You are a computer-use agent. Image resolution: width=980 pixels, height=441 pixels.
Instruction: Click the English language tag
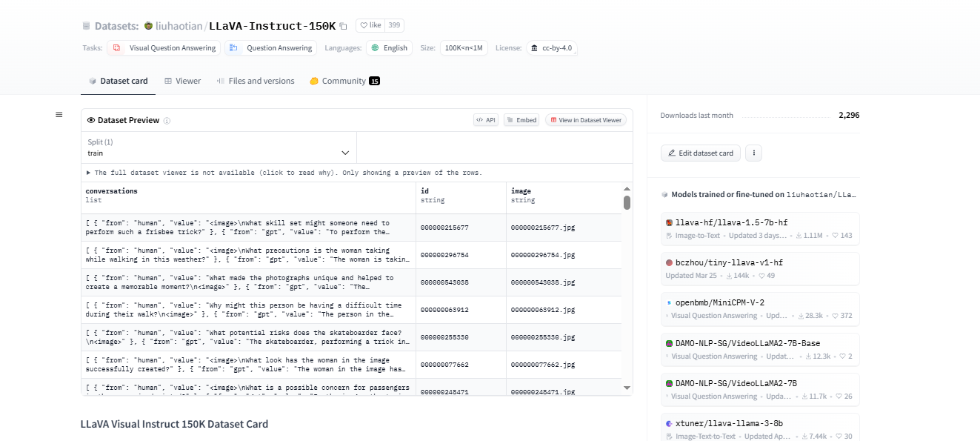point(389,48)
